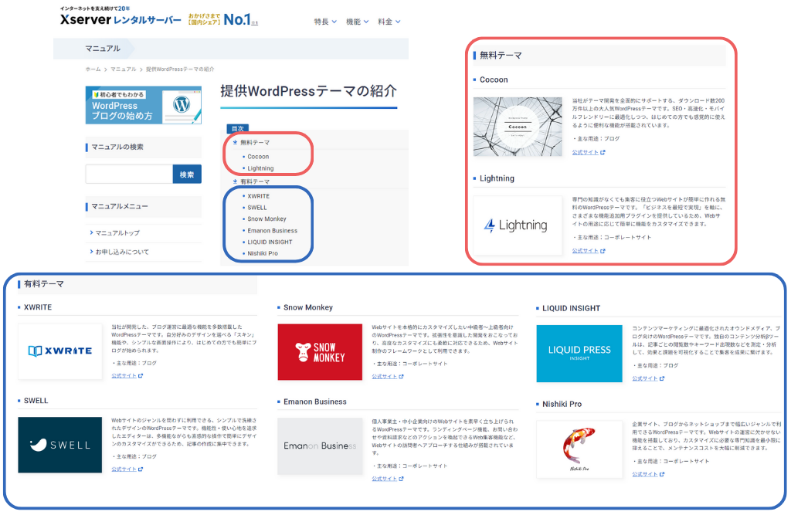The height and width of the screenshot is (532, 791).
Task: Jump to 無料テーマ in table of contents
Action: (x=254, y=143)
